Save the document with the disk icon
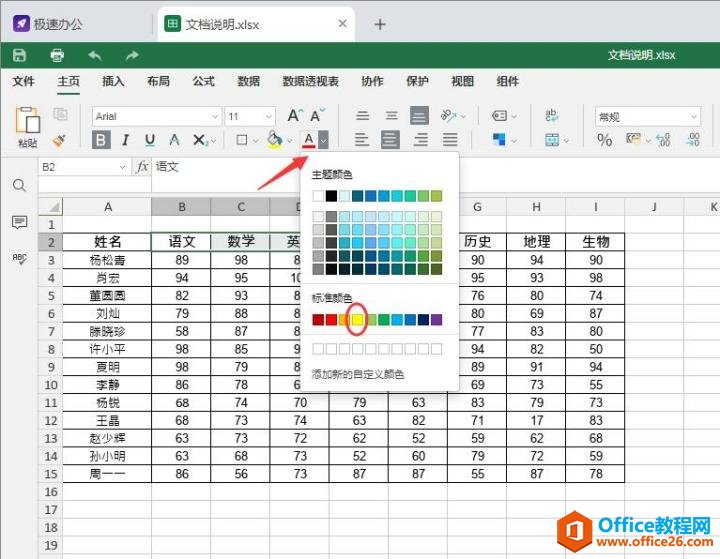Screen dimensions: 720x559 (x=19, y=55)
